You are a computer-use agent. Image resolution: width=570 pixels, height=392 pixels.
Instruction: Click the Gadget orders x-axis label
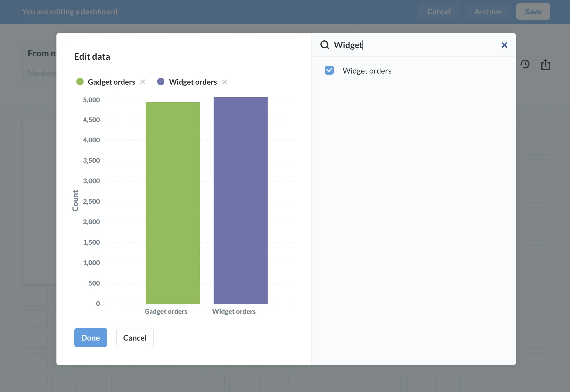coord(166,312)
